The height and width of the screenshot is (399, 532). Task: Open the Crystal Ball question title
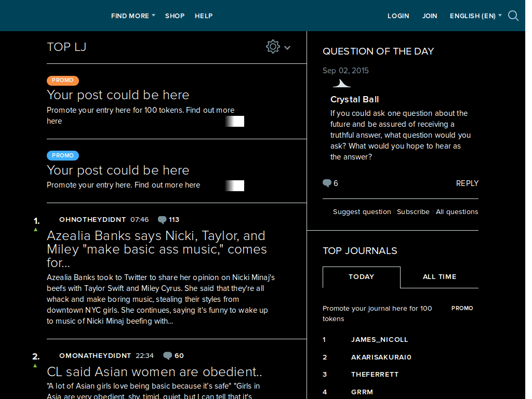click(354, 99)
